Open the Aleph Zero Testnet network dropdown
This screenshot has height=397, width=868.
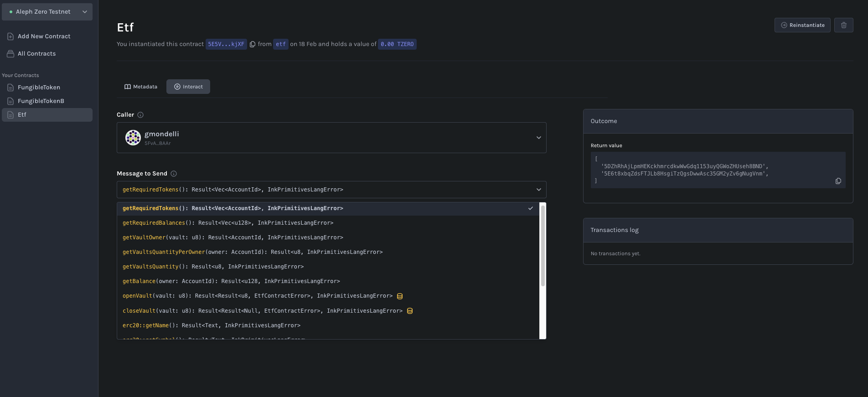tap(47, 12)
